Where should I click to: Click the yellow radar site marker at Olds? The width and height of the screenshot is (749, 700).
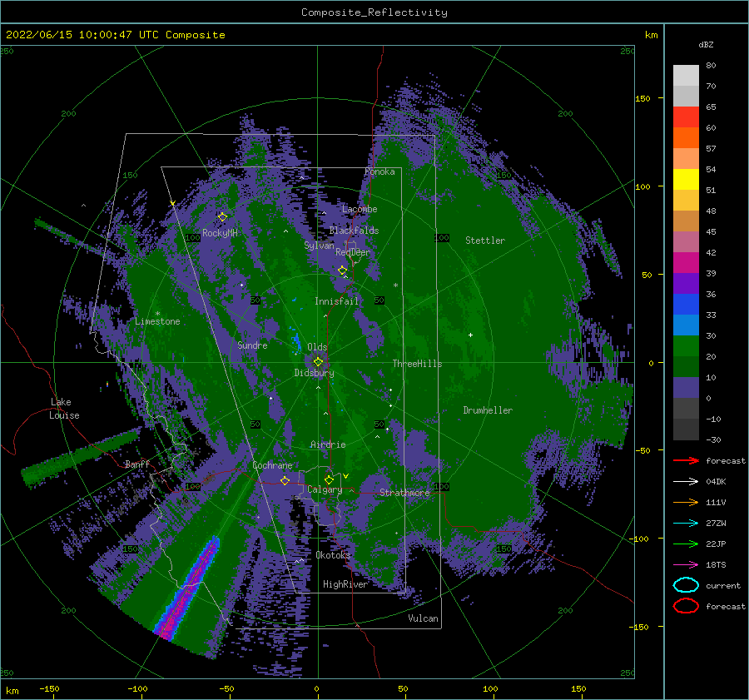pos(318,362)
